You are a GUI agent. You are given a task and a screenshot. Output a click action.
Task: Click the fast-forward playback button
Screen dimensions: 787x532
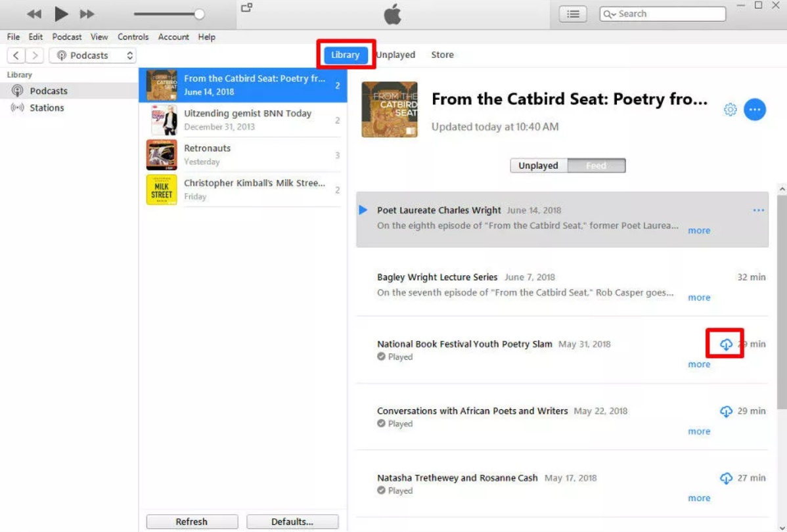click(x=87, y=14)
